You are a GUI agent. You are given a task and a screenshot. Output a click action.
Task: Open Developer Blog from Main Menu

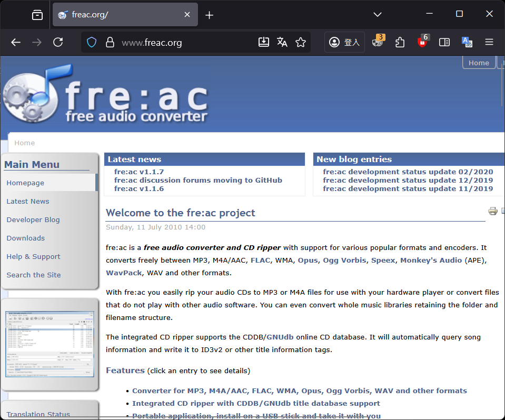coord(33,219)
